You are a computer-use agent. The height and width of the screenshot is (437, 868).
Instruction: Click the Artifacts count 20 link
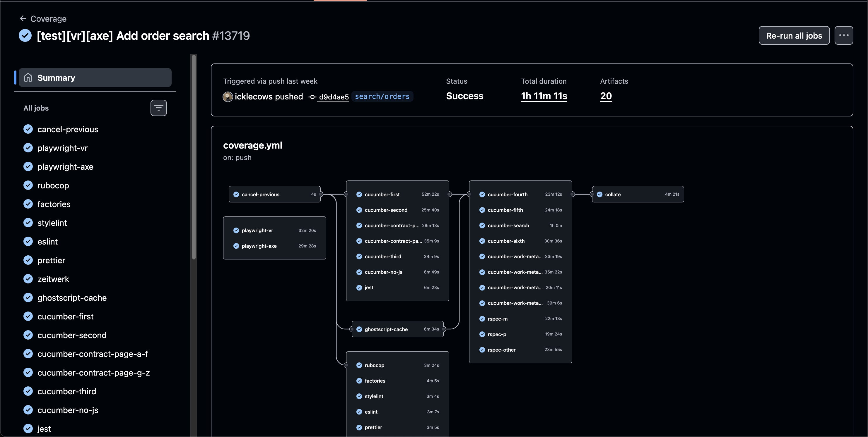coord(606,96)
